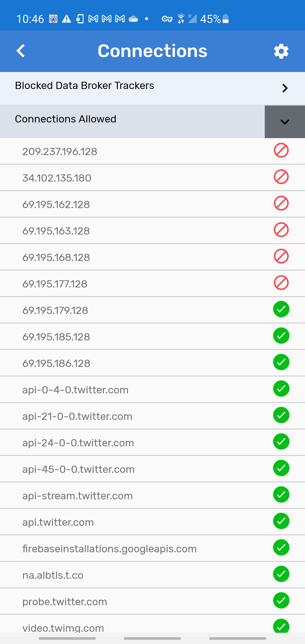
Task: Open the 69.195.168.128 list entry
Action: [56, 258]
